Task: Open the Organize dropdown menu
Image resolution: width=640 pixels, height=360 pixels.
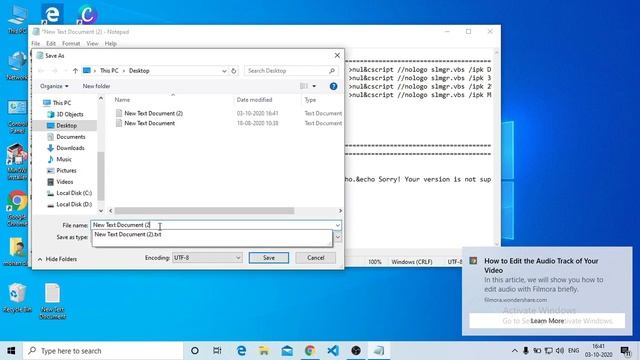Action: (54, 86)
